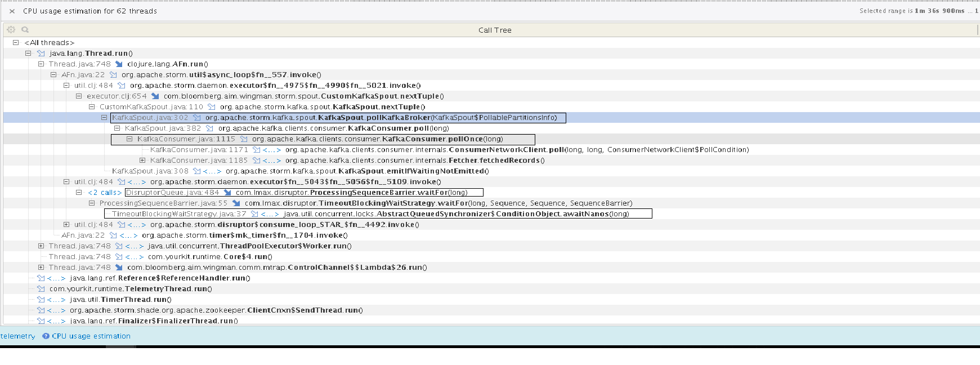Click the help icon beside CPU usage estimation
The width and height of the screenshot is (980, 365).
point(46,336)
